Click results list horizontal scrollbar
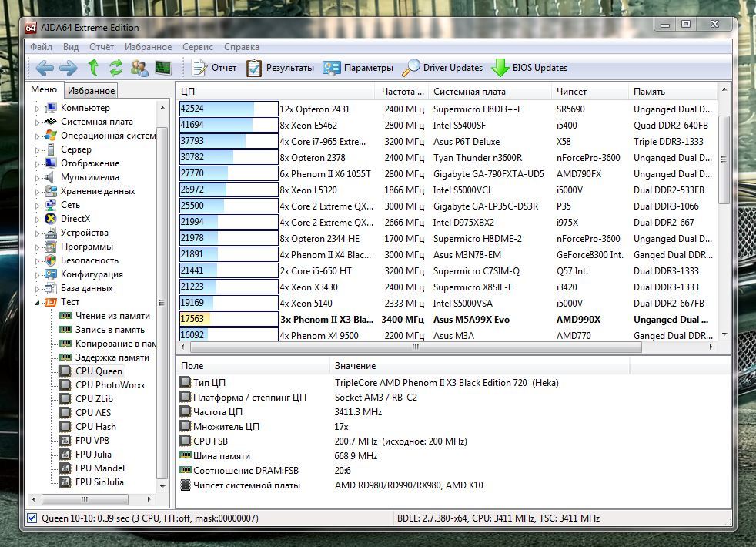756x547 pixels. 416,347
